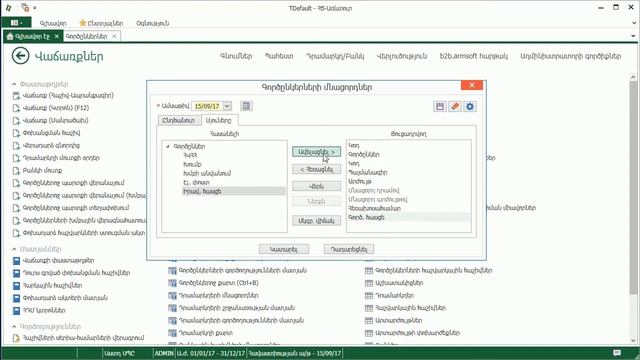This screenshot has height=360, width=640.
Task: Open quick access toolbar dropdown arrow
Action: 35,8
